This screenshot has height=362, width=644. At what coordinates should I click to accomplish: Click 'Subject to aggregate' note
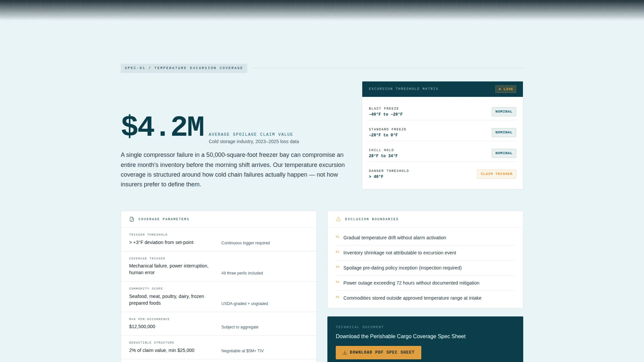point(240,327)
